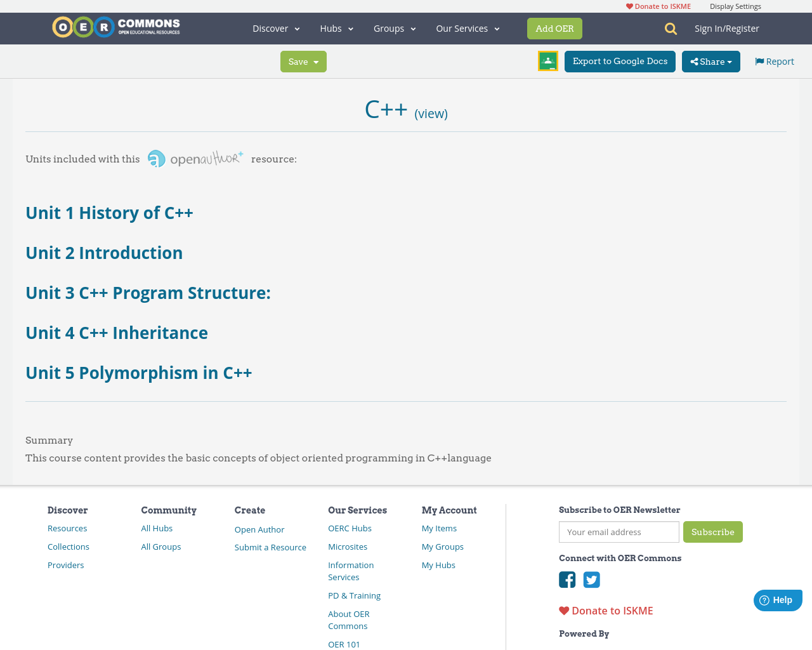Expand the Discover navigation dropdown

pos(274,28)
